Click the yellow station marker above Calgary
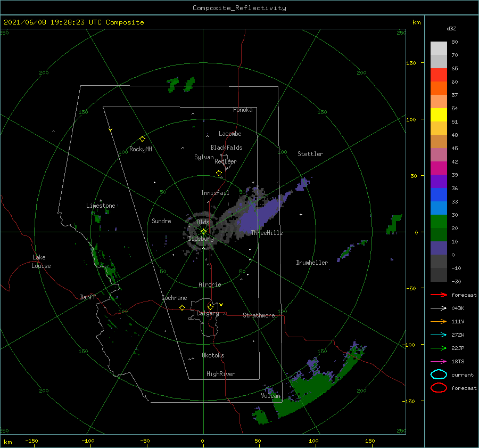Viewport: 479px width, 448px height. [210, 307]
